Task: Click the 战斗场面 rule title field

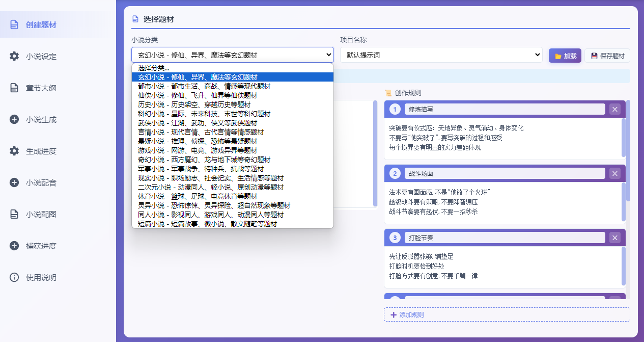Action: pyautogui.click(x=505, y=173)
